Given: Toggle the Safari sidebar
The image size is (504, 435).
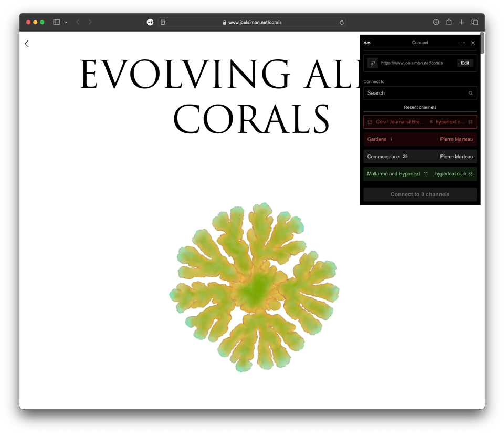Looking at the screenshot, I should [57, 22].
